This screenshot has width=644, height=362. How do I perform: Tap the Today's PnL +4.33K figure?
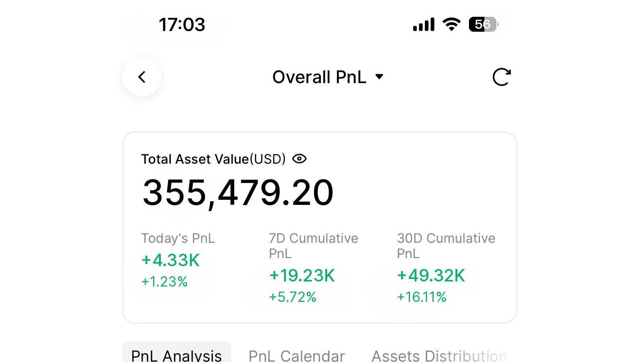click(170, 260)
